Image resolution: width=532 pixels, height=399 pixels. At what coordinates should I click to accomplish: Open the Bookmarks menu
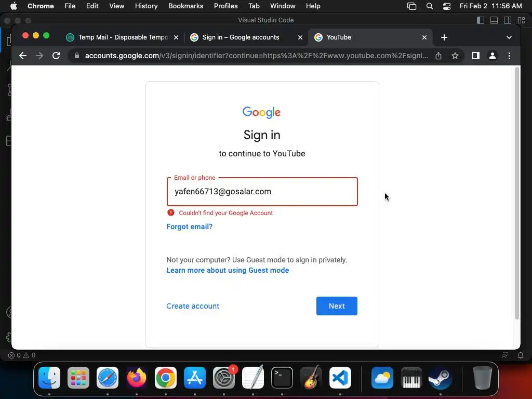[x=185, y=6]
